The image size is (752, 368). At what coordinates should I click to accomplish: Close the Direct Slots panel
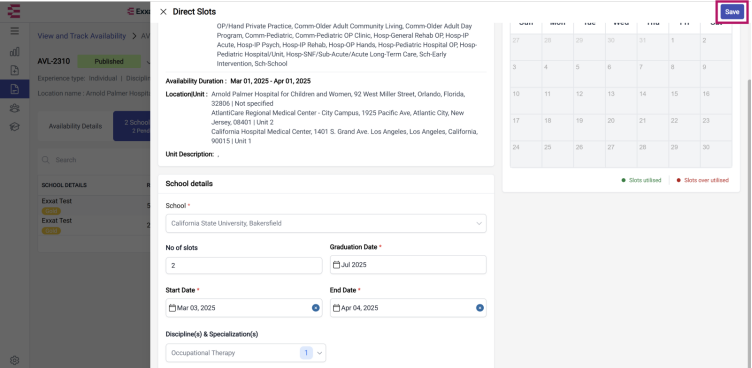163,12
